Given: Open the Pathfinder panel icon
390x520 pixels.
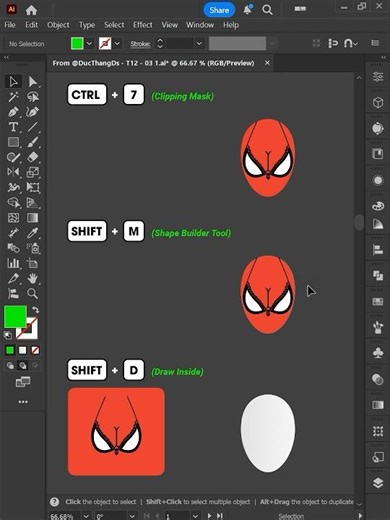Looking at the screenshot, I should click(378, 275).
